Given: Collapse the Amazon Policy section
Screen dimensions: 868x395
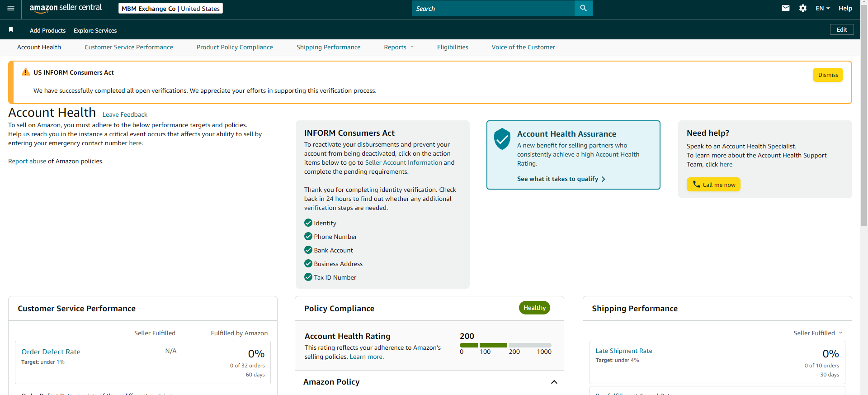Looking at the screenshot, I should click(x=554, y=382).
